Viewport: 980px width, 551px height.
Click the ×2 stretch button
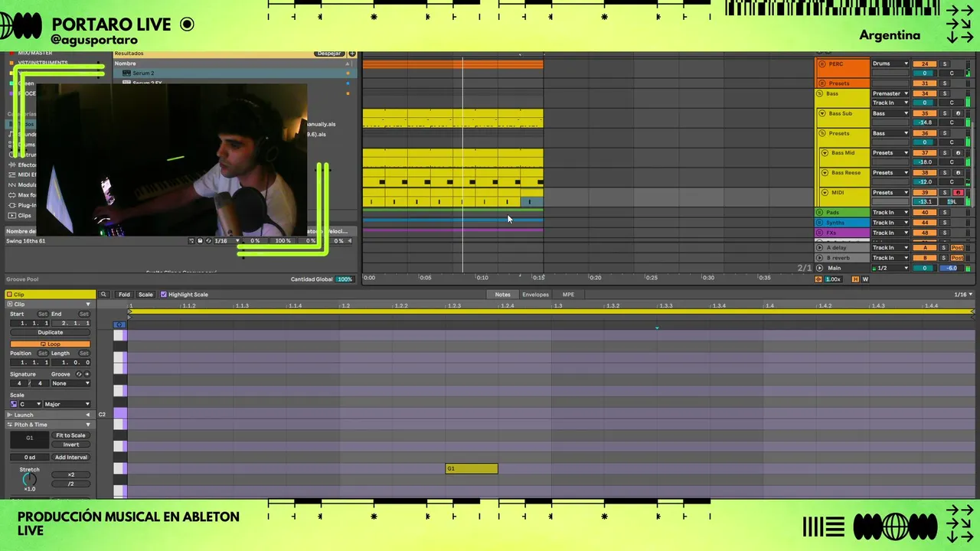(x=70, y=474)
